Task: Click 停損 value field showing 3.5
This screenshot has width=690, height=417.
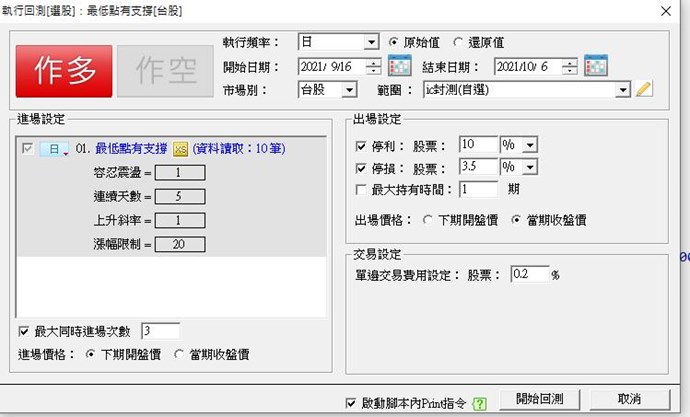Action: coord(479,166)
